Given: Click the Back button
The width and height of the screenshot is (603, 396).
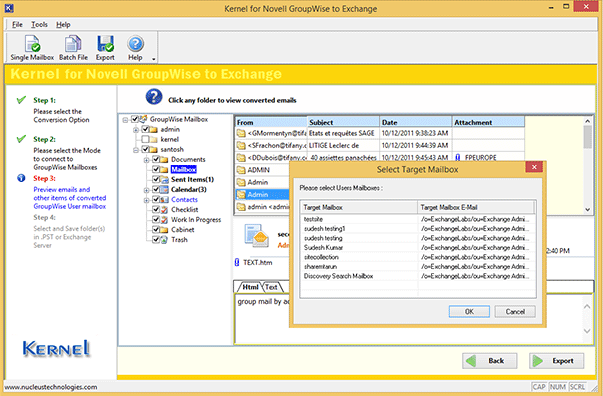Looking at the screenshot, I should 490,361.
